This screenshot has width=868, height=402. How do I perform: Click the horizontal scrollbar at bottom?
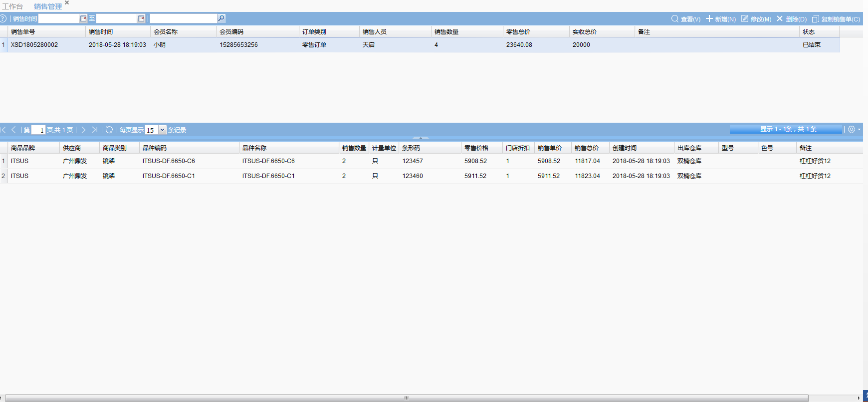click(x=407, y=398)
